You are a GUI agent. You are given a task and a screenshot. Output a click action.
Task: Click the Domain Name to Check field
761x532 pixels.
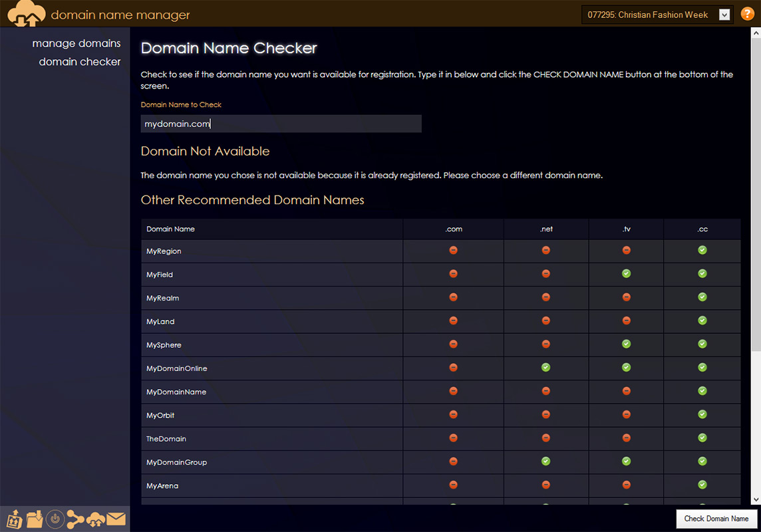click(281, 124)
